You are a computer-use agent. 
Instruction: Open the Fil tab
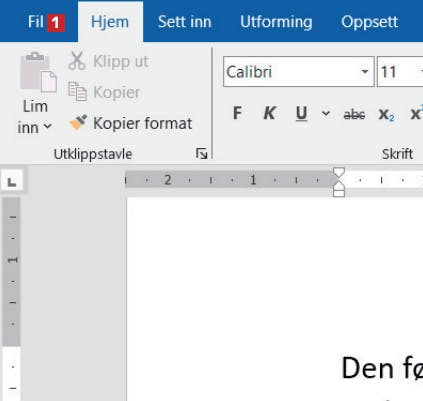pyautogui.click(x=36, y=22)
